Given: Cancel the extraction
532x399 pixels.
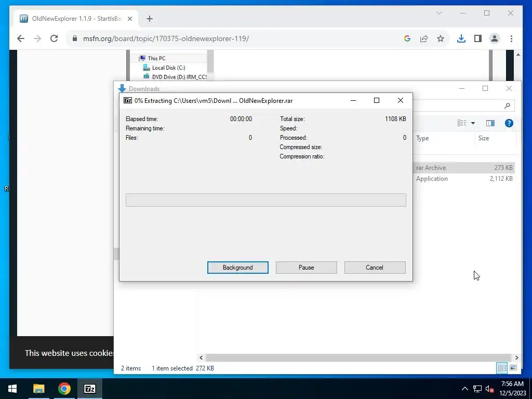Looking at the screenshot, I should (x=375, y=268).
